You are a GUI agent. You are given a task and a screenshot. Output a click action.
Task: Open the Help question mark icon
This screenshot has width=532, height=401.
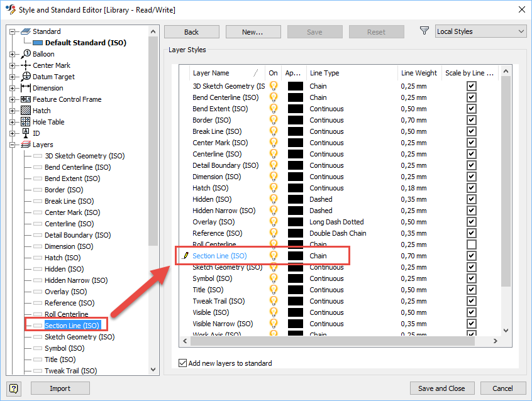click(13, 388)
